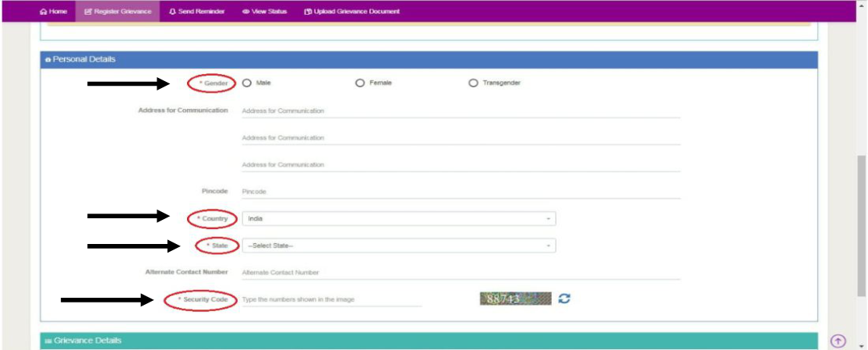
Task: Open Upload Grievance Document page
Action: point(351,12)
